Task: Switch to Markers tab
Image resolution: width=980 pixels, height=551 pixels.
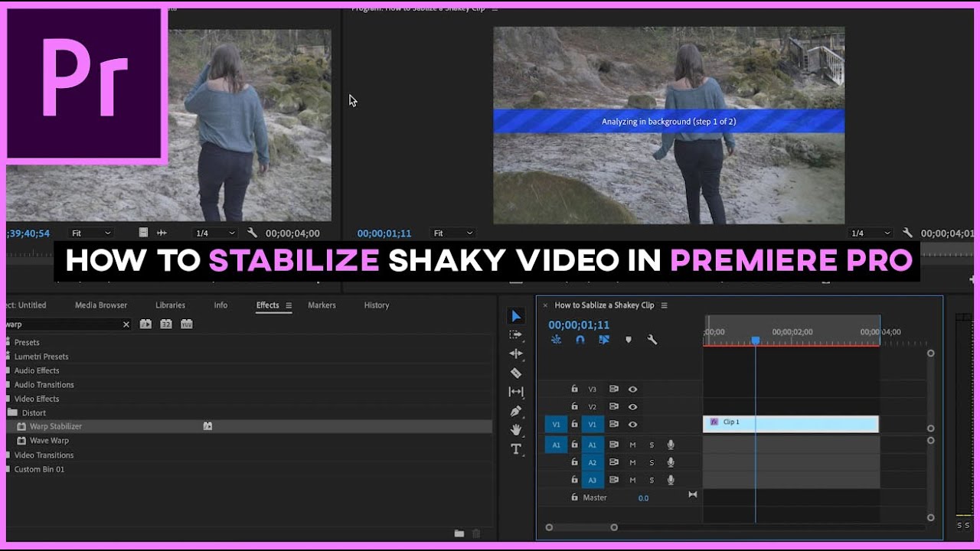Action: (322, 305)
